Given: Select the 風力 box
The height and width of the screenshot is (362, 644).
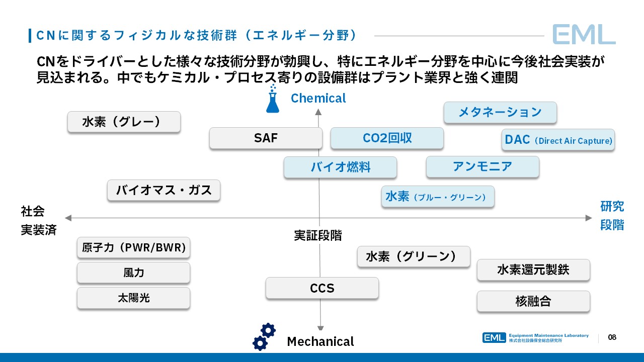Looking at the screenshot, I should [133, 273].
